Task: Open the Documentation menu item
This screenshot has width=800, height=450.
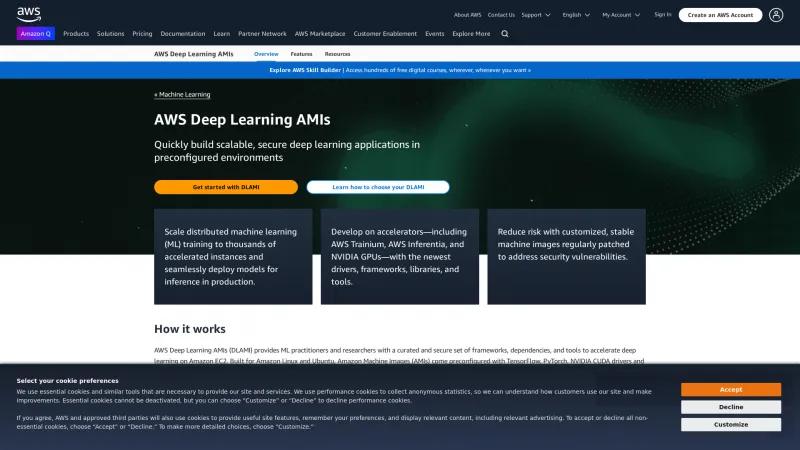Action: [x=183, y=34]
